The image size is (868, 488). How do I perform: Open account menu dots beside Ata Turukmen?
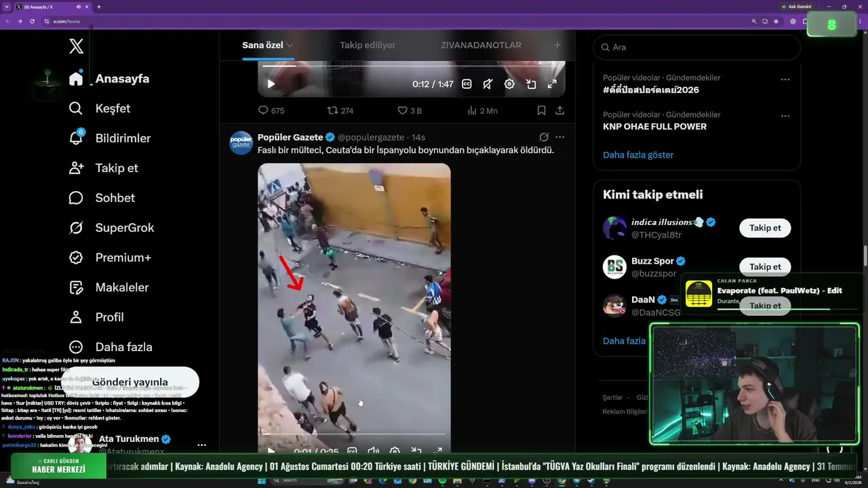tap(201, 445)
